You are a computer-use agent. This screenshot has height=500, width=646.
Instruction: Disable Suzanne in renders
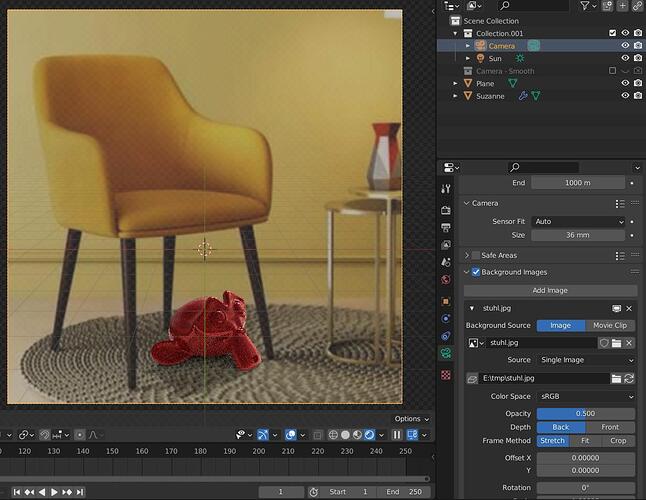point(638,96)
